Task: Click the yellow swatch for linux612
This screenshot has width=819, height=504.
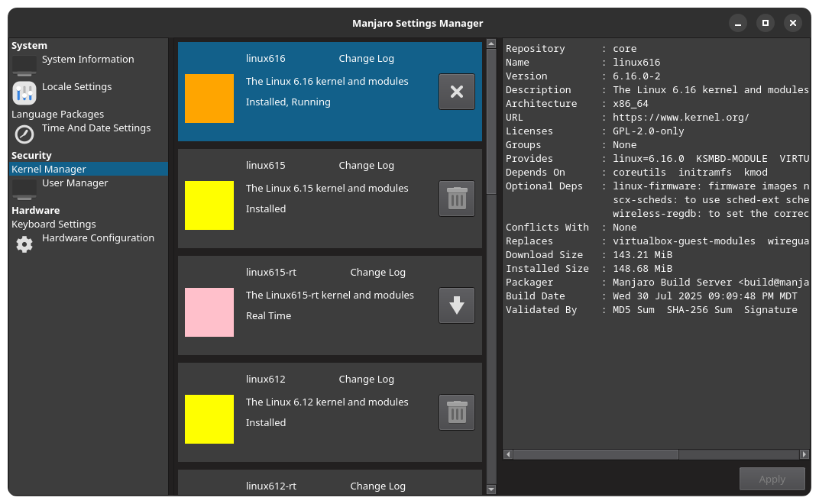Action: (x=209, y=419)
